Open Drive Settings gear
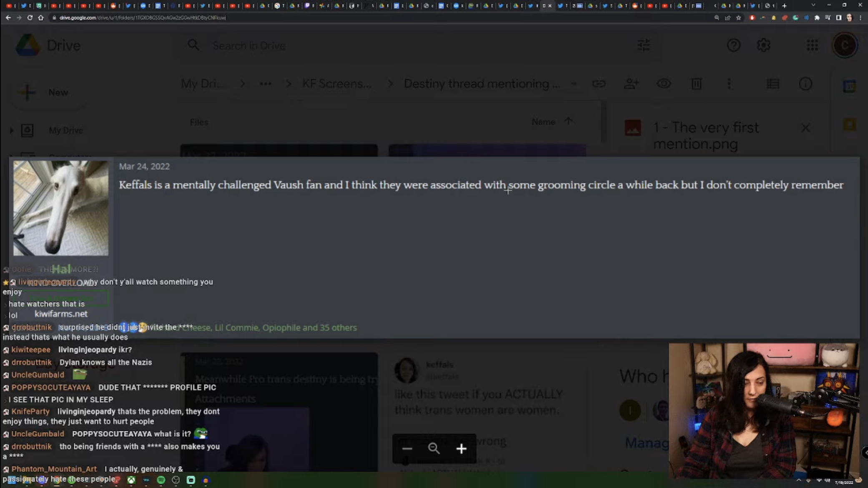868x488 pixels. click(764, 45)
